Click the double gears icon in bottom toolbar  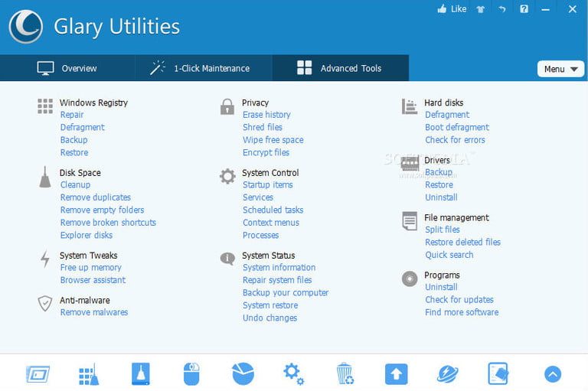(293, 373)
